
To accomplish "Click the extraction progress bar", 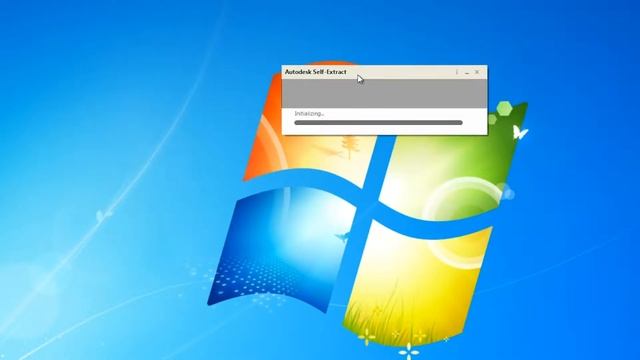I will (378, 122).
